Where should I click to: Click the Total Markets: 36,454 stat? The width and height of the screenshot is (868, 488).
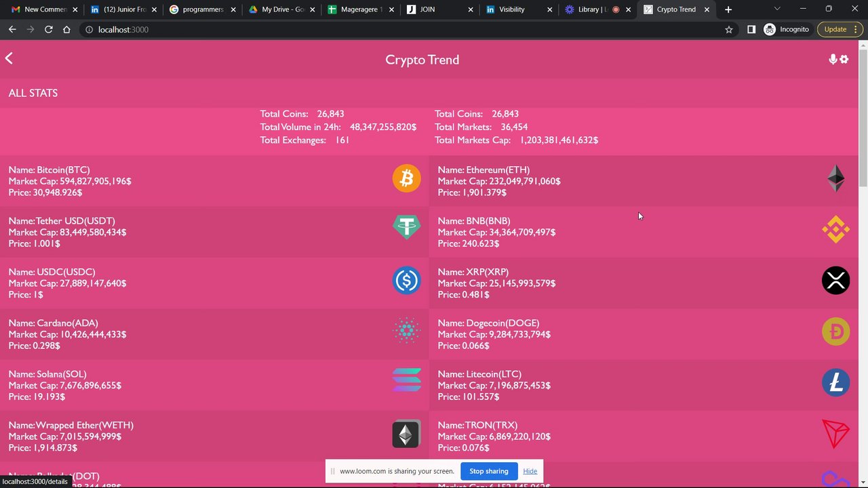[481, 127]
